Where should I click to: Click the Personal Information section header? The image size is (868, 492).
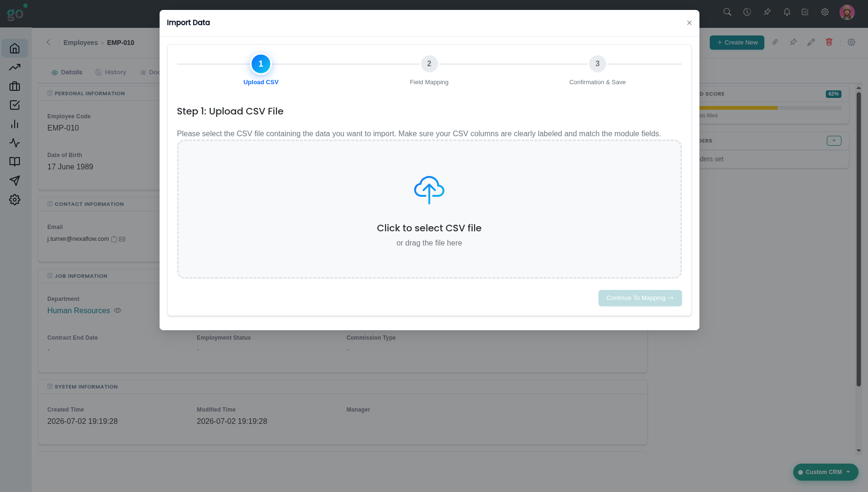point(89,94)
